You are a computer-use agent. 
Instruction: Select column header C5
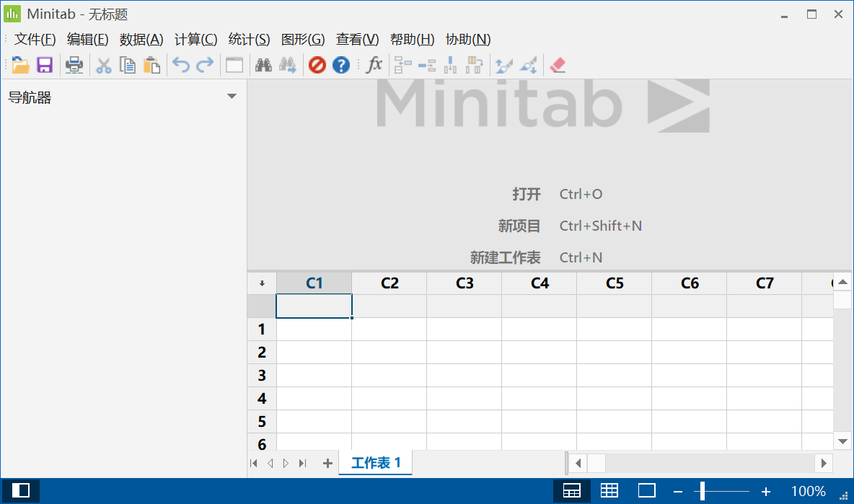tap(615, 283)
